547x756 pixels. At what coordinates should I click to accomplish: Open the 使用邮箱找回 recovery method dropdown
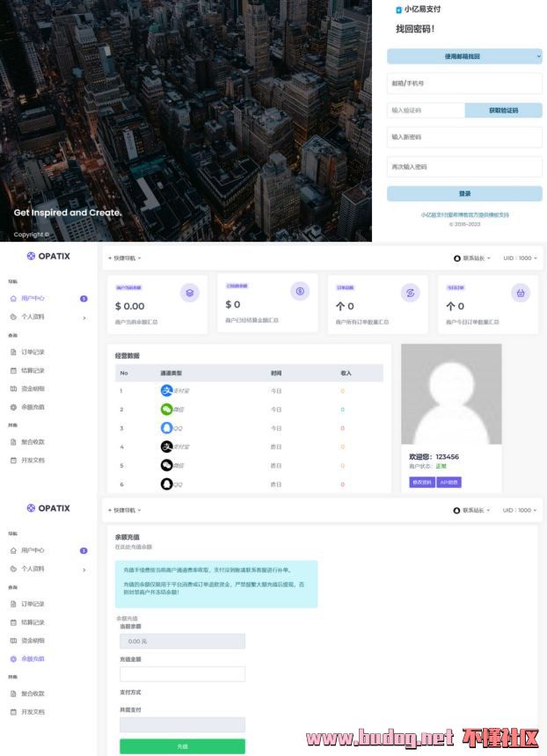pyautogui.click(x=464, y=56)
